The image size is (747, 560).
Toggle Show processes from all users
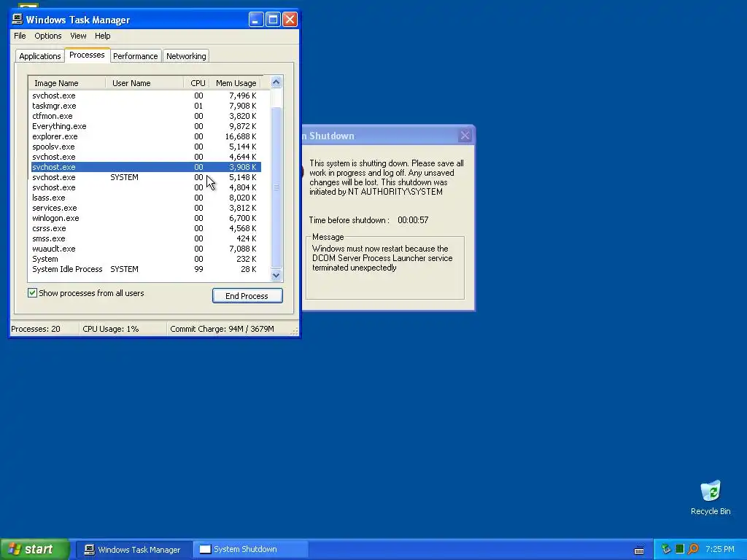(x=32, y=293)
